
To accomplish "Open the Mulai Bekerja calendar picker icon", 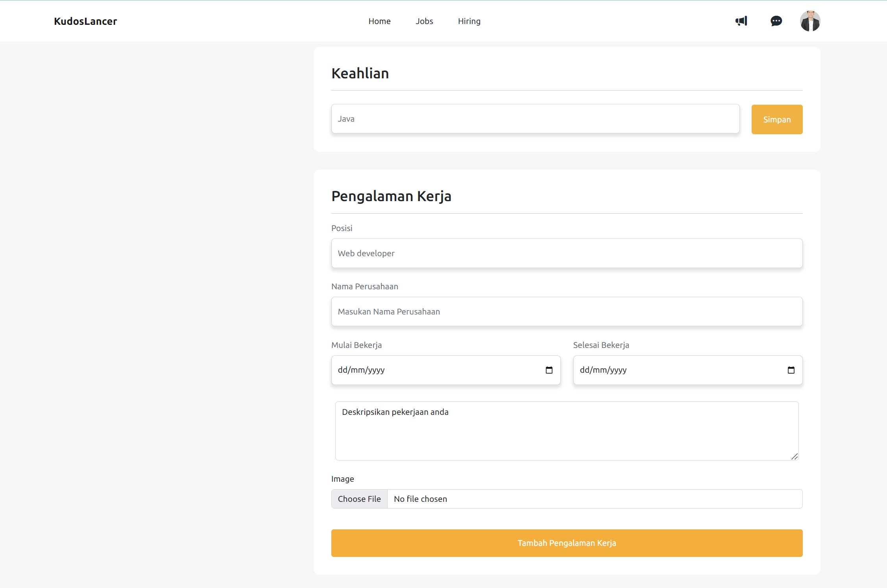I will (x=549, y=370).
